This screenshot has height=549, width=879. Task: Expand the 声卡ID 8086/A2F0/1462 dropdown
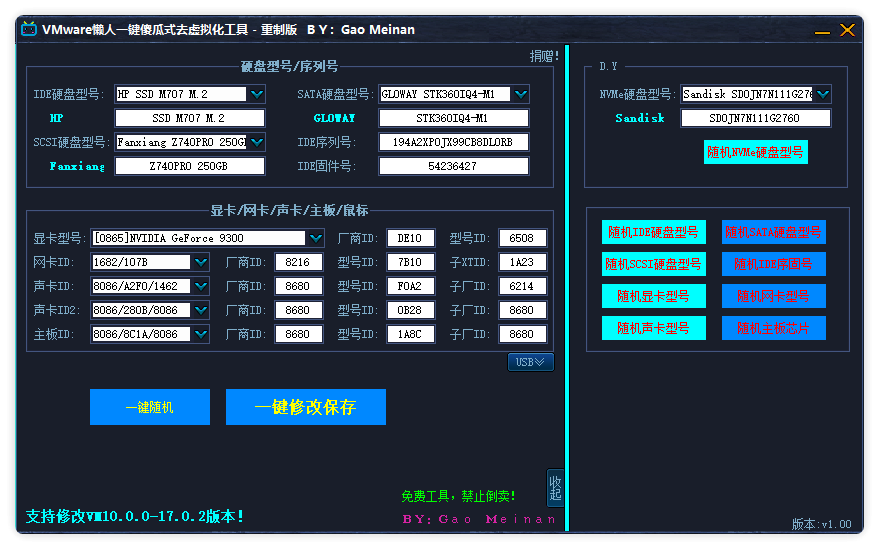201,286
